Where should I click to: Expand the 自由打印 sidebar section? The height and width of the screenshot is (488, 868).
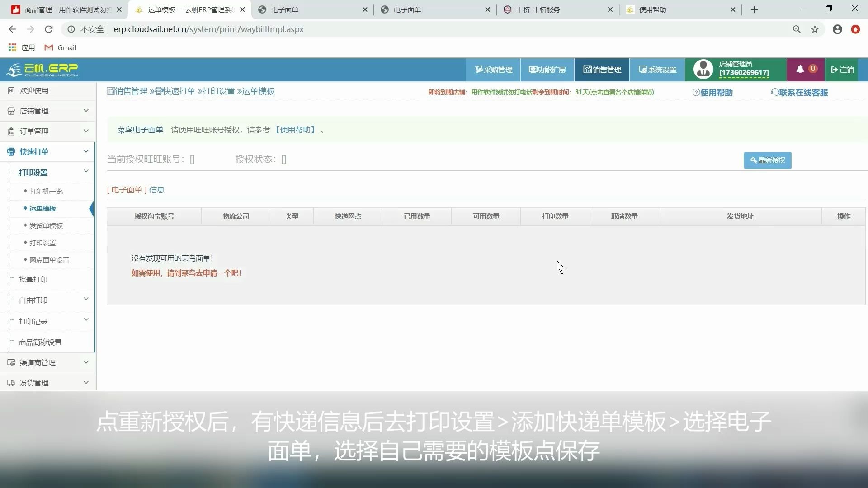click(x=52, y=300)
